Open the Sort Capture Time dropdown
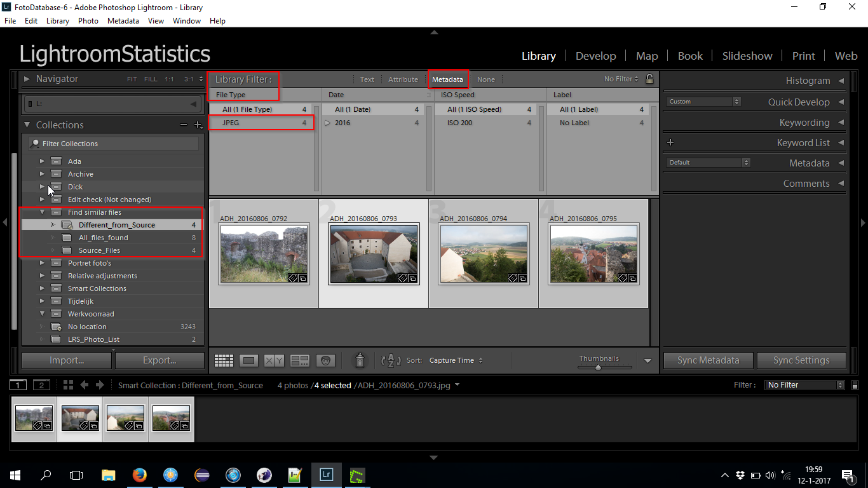The image size is (868, 488). pos(456,360)
